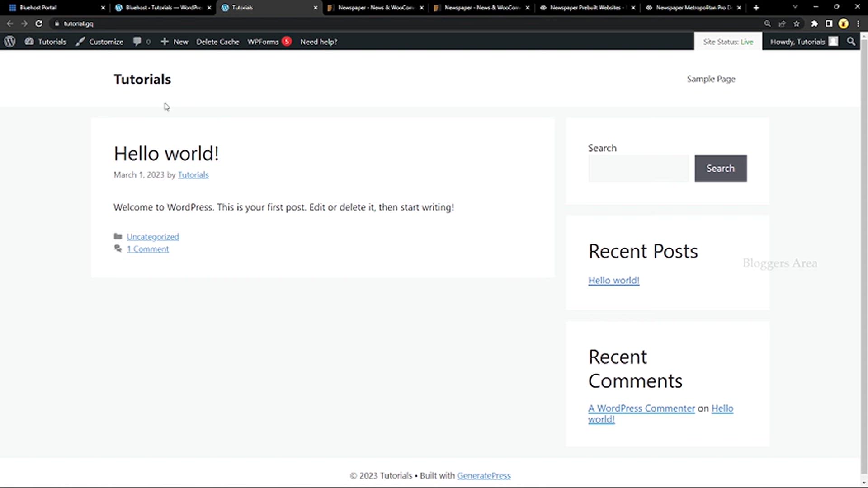Open Chrome three-dot menu
The width and height of the screenshot is (868, 488).
(858, 23)
